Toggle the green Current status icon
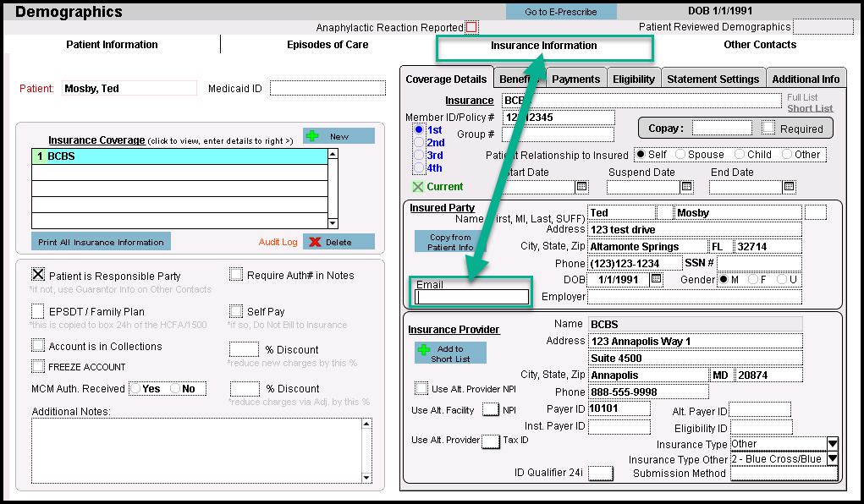The image size is (864, 504). [417, 187]
